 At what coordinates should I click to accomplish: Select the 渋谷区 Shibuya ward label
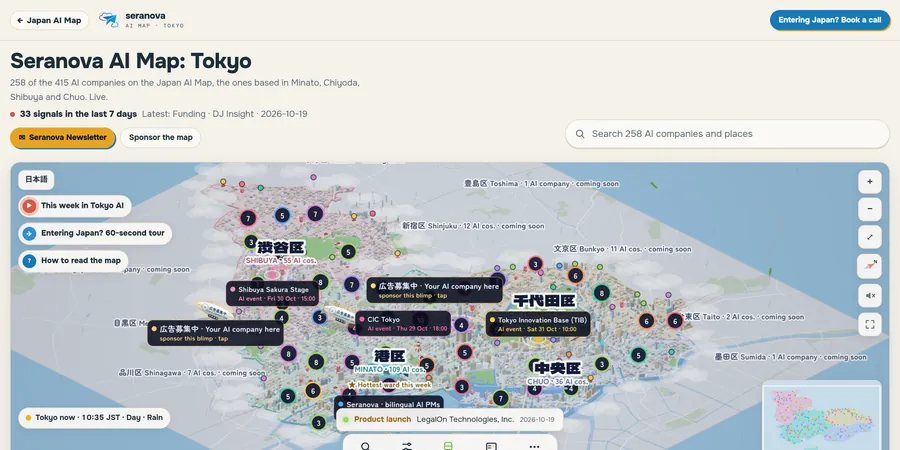[281, 253]
